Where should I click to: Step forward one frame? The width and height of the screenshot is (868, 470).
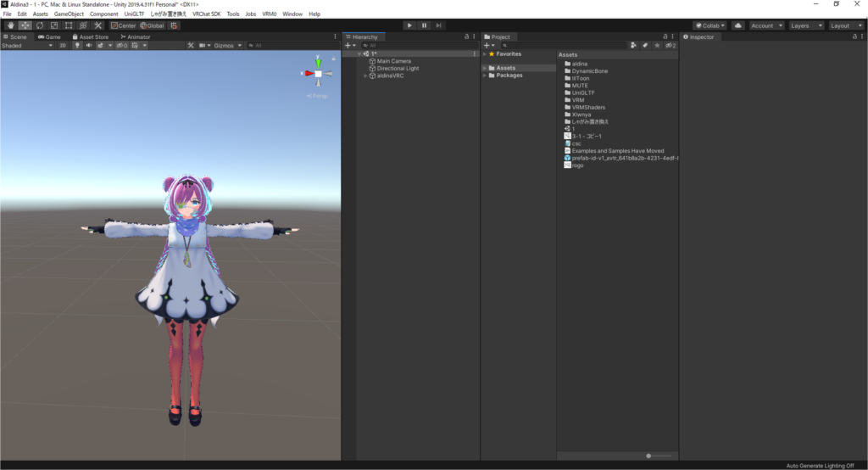[x=438, y=25]
